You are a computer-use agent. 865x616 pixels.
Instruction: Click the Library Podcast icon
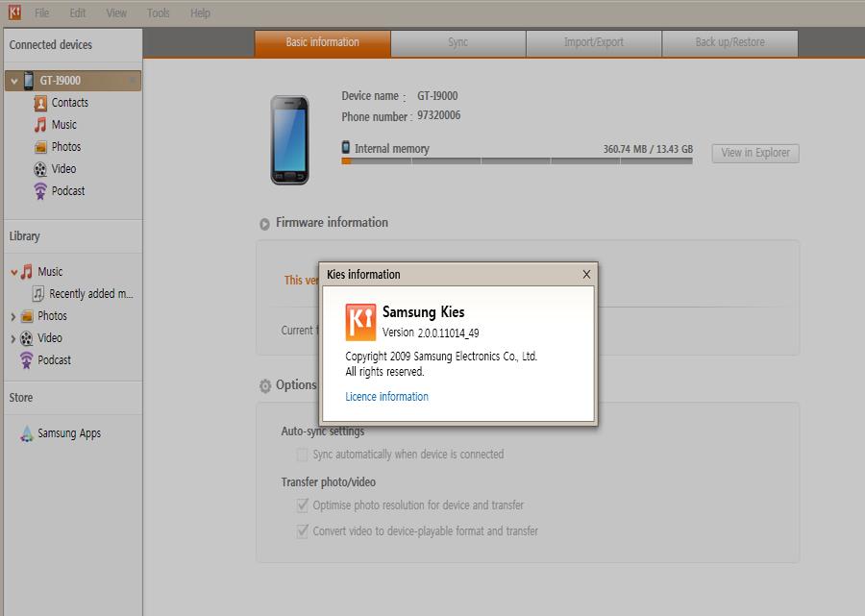click(x=27, y=360)
